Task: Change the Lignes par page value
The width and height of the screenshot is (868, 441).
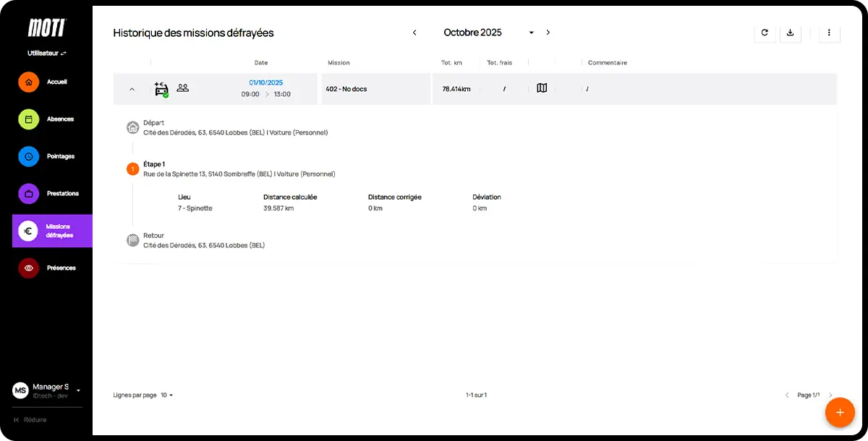Action: coord(165,395)
